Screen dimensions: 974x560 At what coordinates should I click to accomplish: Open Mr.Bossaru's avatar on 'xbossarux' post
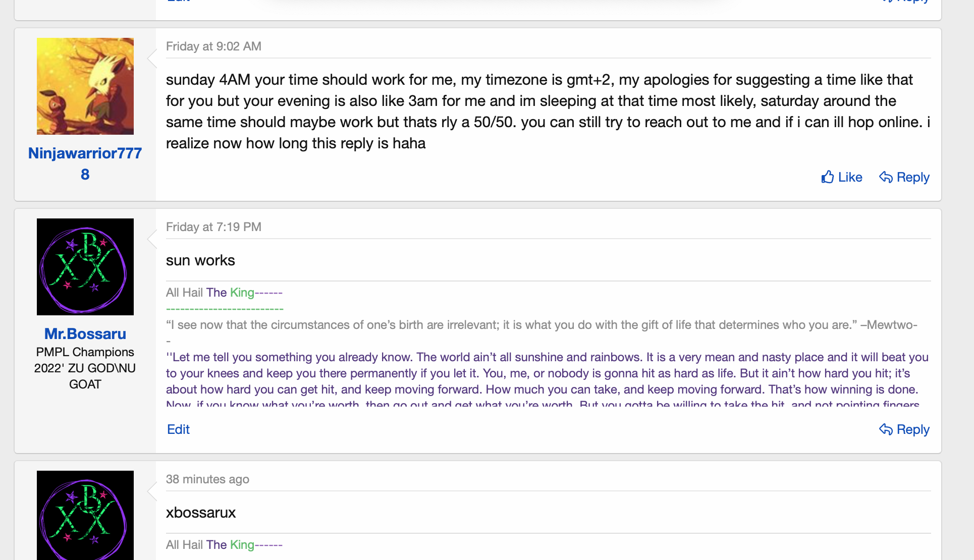point(85,515)
